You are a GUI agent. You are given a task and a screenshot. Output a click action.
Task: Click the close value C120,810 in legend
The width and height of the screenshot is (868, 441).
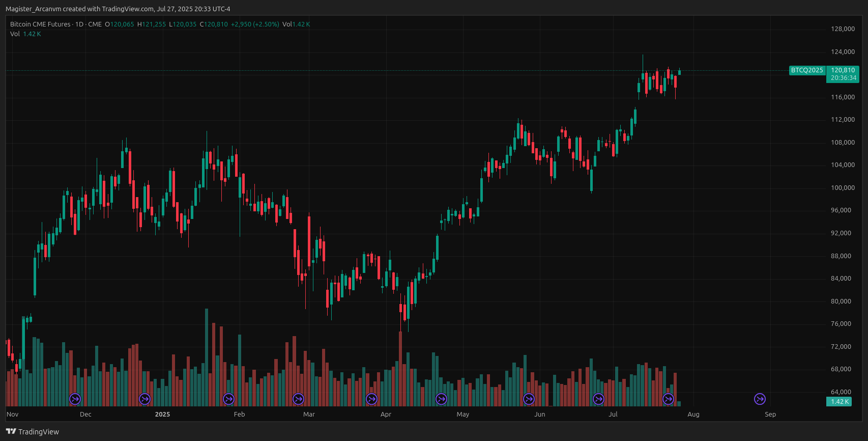pos(214,24)
